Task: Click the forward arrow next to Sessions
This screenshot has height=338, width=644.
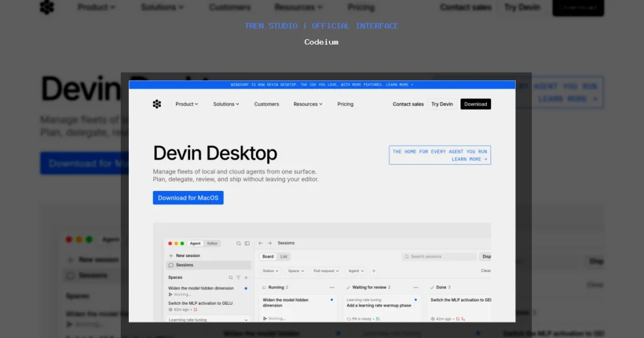Action: tap(269, 243)
